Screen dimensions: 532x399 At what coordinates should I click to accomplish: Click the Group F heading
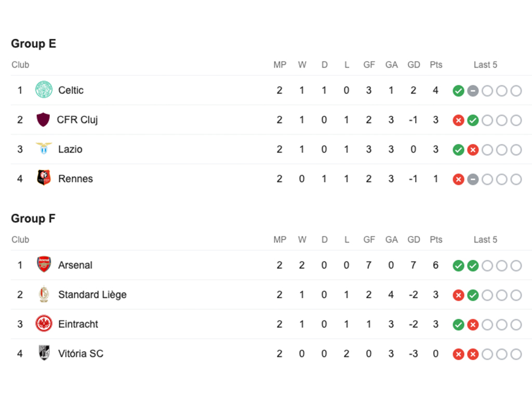pyautogui.click(x=33, y=219)
